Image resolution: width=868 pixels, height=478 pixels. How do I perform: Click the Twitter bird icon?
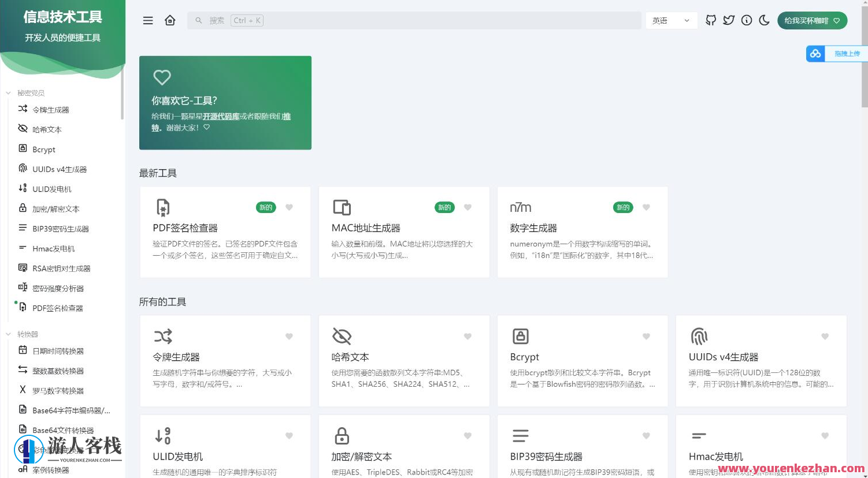pyautogui.click(x=728, y=20)
